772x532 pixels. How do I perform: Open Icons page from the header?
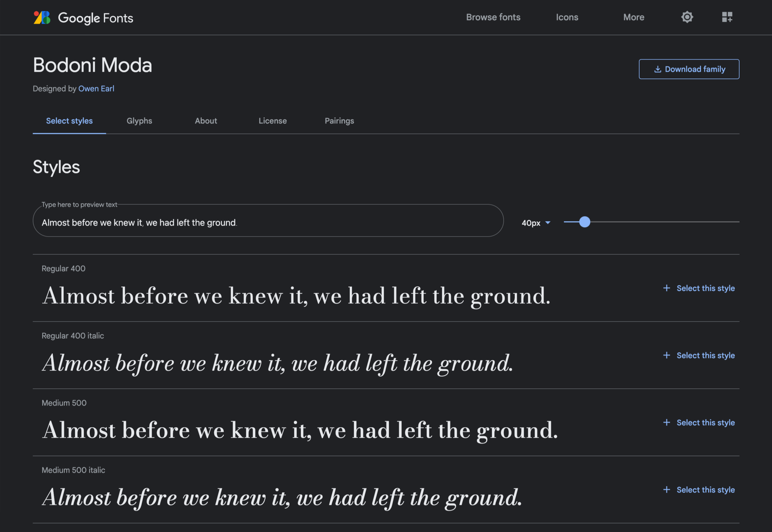[x=567, y=17]
